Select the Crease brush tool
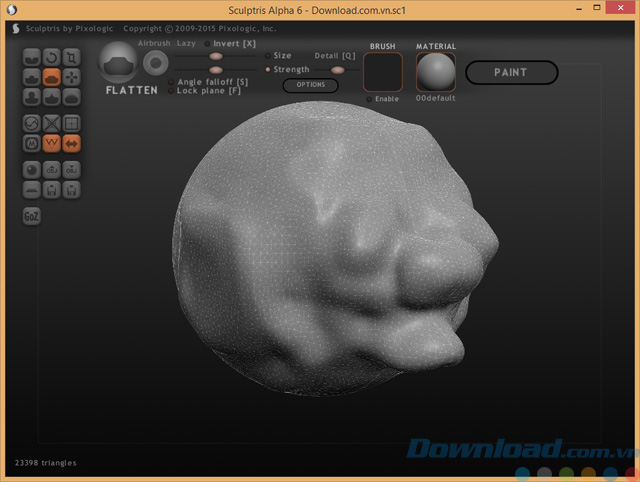Image resolution: width=640 pixels, height=482 pixels. pyautogui.click(x=31, y=57)
